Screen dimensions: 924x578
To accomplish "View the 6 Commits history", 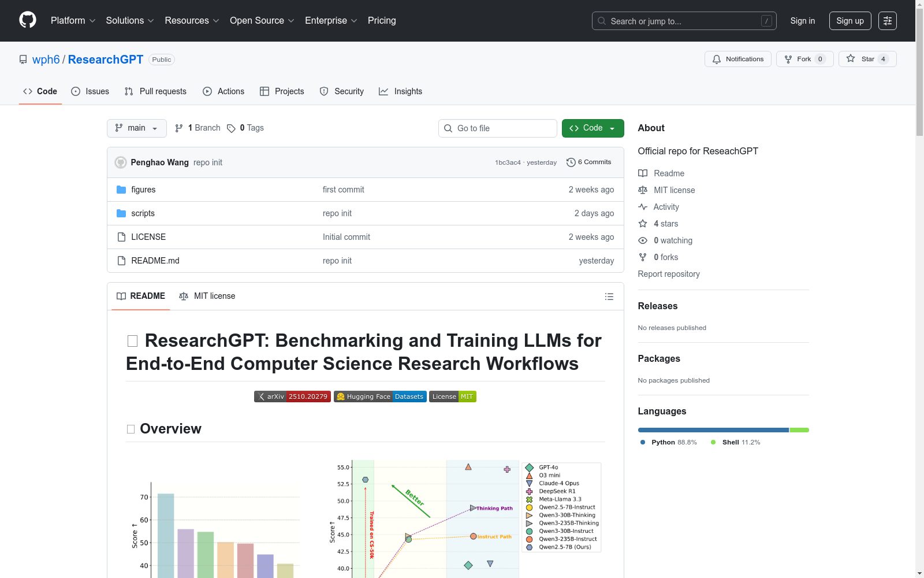I will (x=589, y=162).
